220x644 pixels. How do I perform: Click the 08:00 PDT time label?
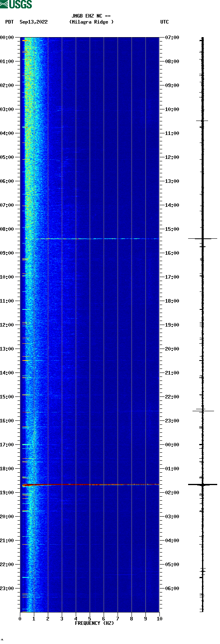click(7, 229)
